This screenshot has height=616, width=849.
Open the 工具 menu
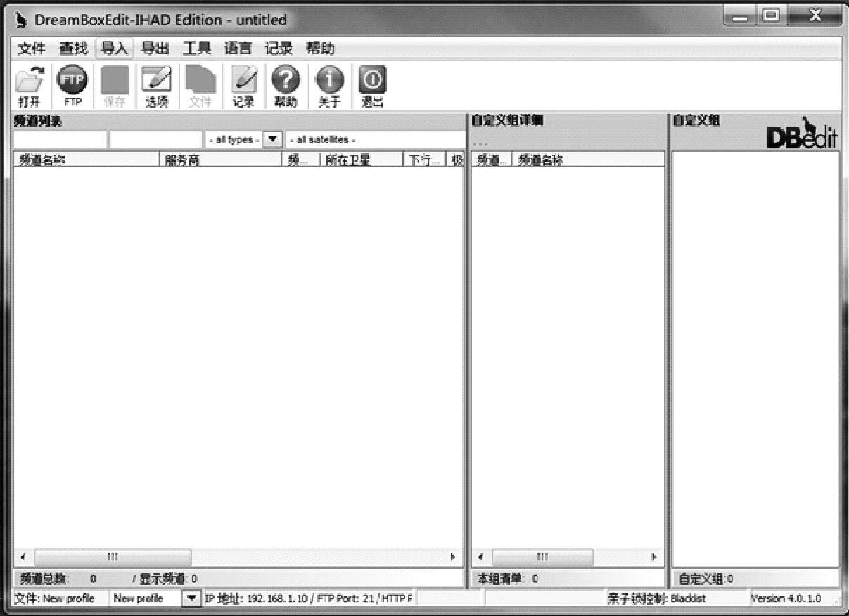(197, 49)
